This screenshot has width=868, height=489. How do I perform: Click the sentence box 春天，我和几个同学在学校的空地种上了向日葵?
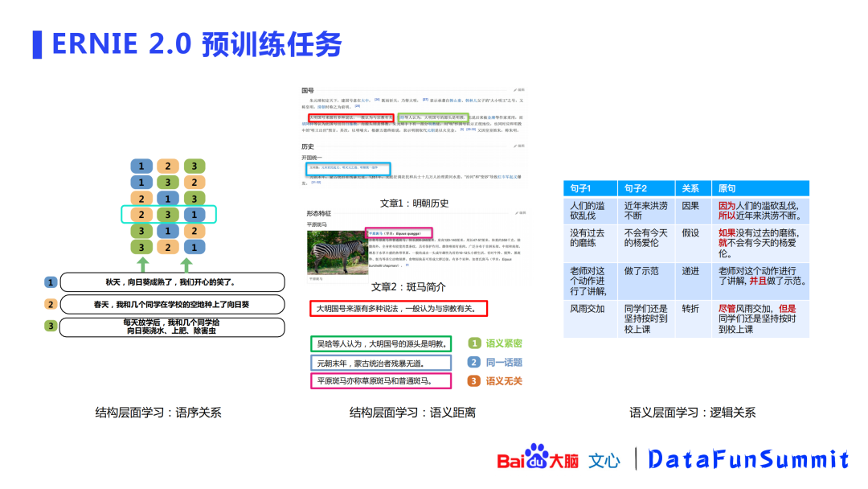pyautogui.click(x=172, y=304)
